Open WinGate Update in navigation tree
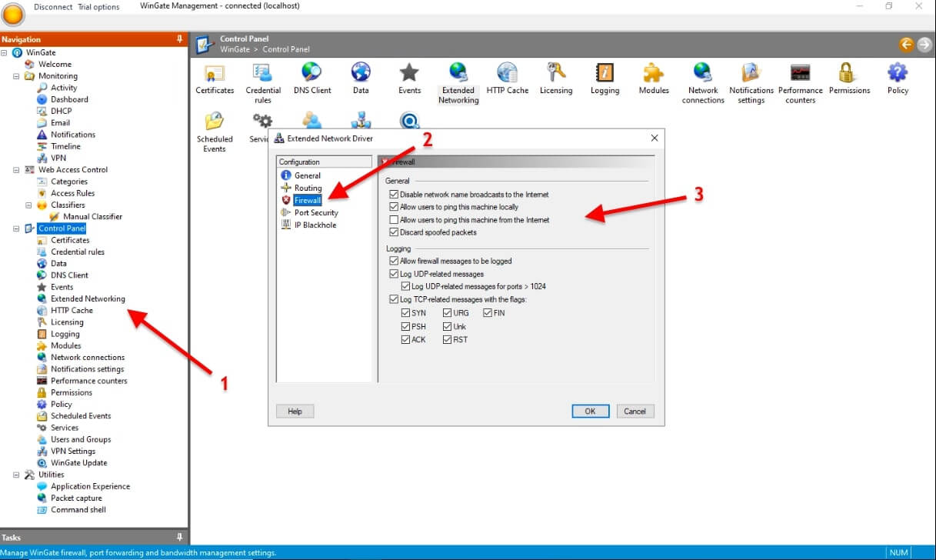The height and width of the screenshot is (560, 936). (x=78, y=462)
